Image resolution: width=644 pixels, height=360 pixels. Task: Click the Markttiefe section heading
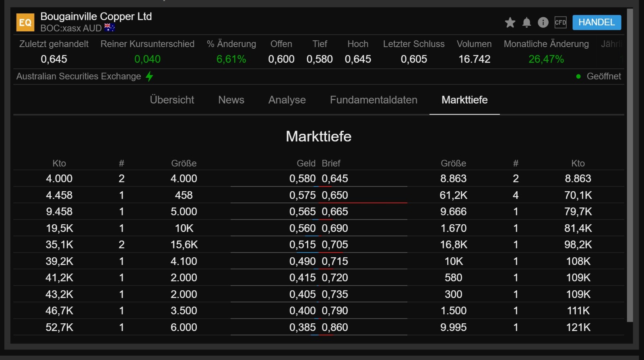point(319,137)
